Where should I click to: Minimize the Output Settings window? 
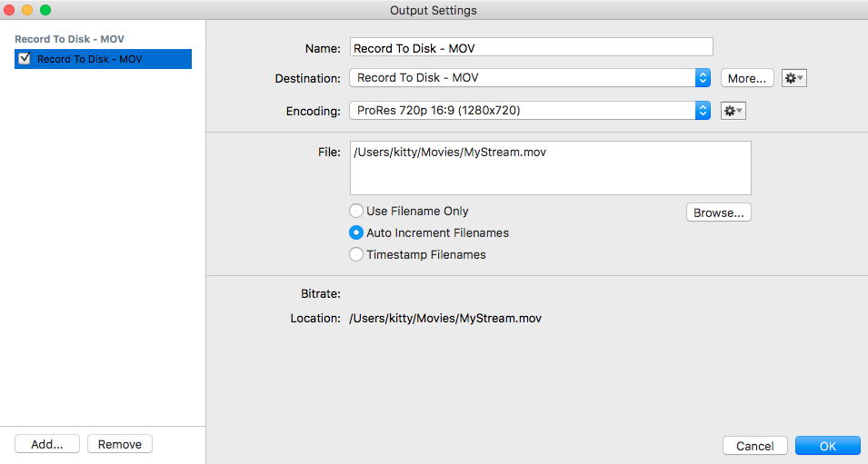click(x=27, y=10)
